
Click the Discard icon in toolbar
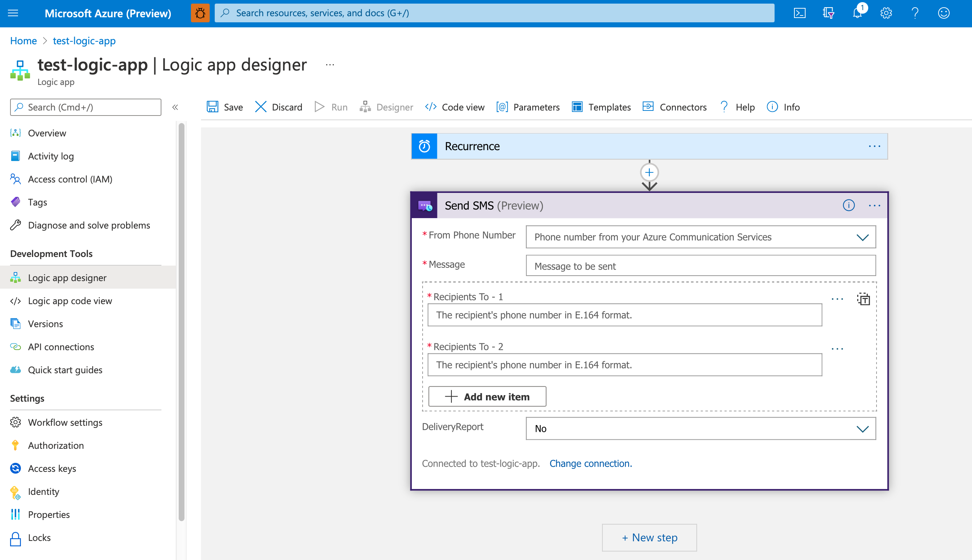pyautogui.click(x=262, y=107)
